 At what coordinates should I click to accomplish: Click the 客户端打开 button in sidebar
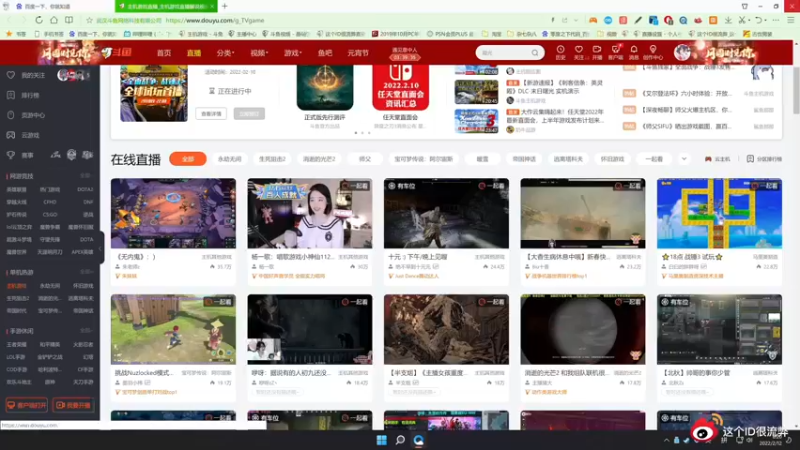coord(27,406)
